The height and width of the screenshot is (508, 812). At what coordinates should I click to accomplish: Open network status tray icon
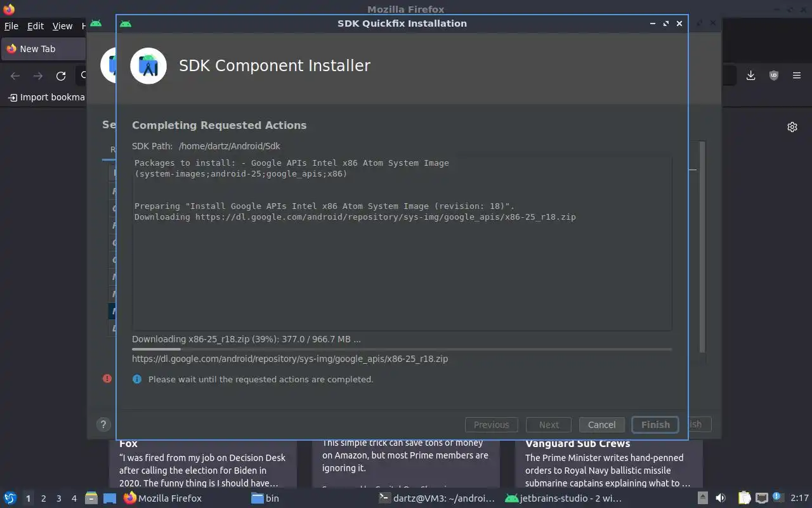(x=761, y=498)
